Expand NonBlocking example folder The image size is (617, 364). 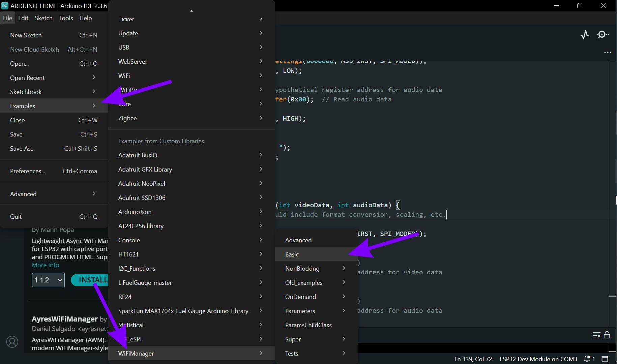pyautogui.click(x=316, y=269)
